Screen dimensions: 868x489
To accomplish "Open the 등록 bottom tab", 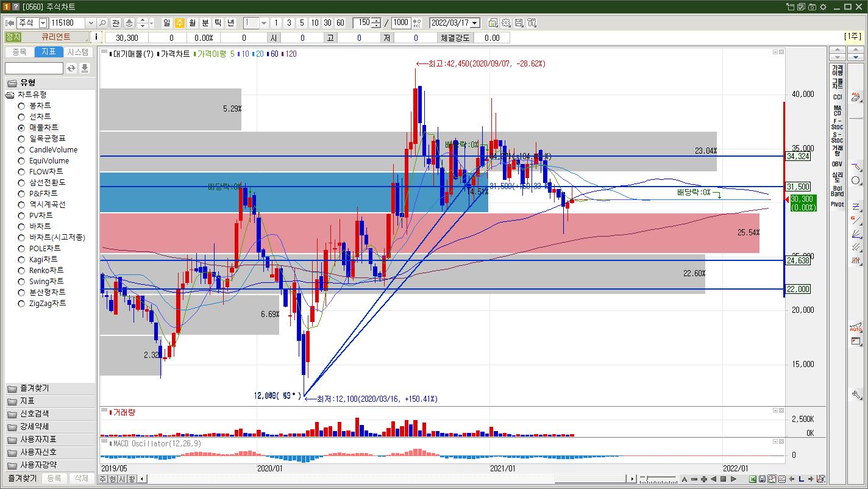I will (54, 479).
